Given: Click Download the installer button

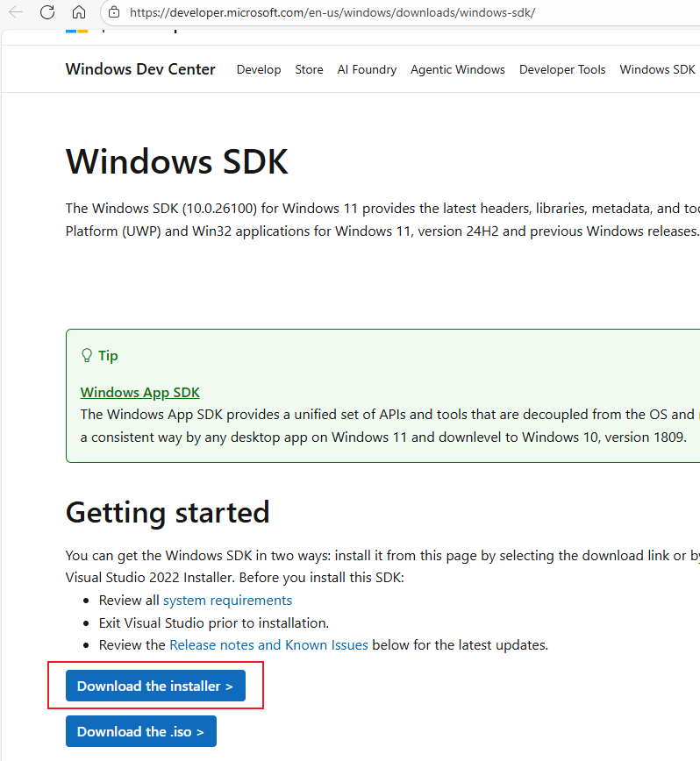Looking at the screenshot, I should (155, 686).
